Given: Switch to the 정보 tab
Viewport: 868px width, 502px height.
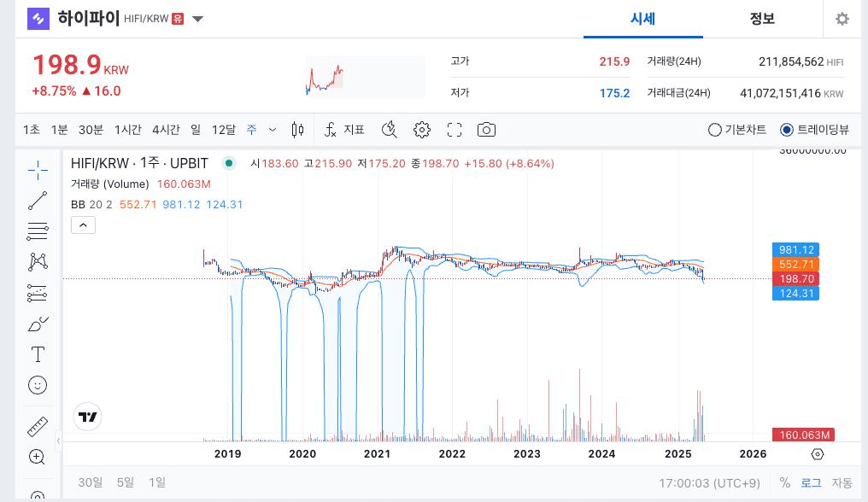Looking at the screenshot, I should click(762, 19).
